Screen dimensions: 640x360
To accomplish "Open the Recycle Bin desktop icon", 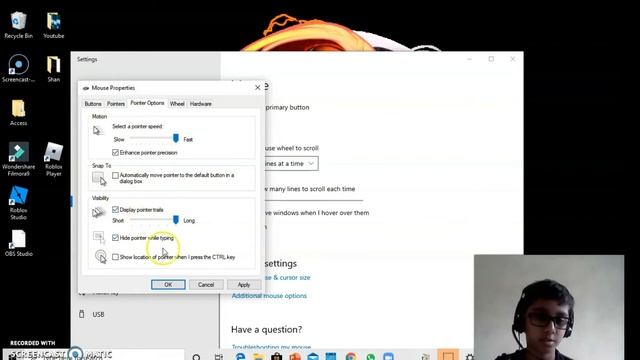I will coord(18,25).
